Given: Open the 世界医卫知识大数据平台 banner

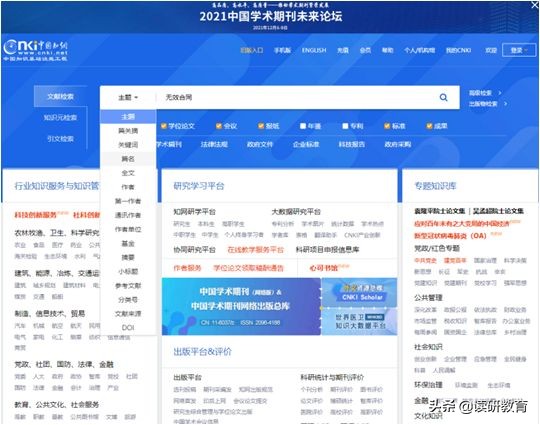Looking at the screenshot, I should click(360, 321).
